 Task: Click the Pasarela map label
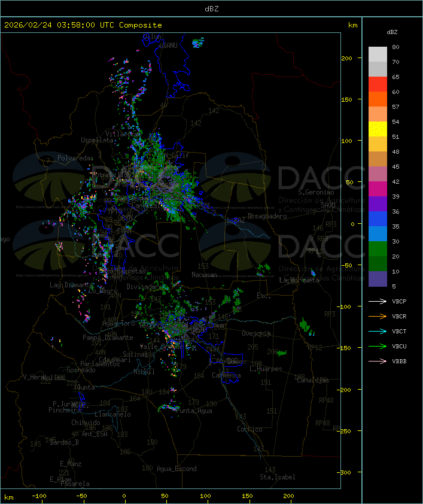[x=75, y=484]
